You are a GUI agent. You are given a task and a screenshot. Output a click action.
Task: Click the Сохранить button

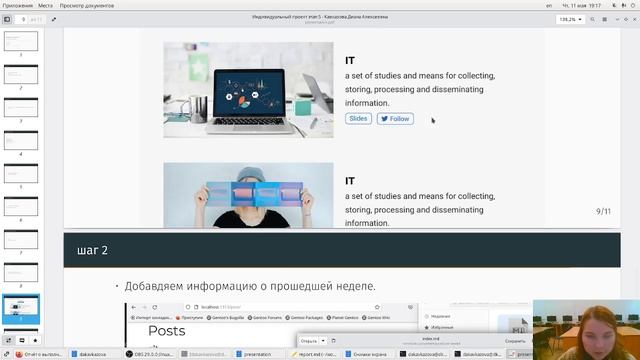[x=515, y=340]
